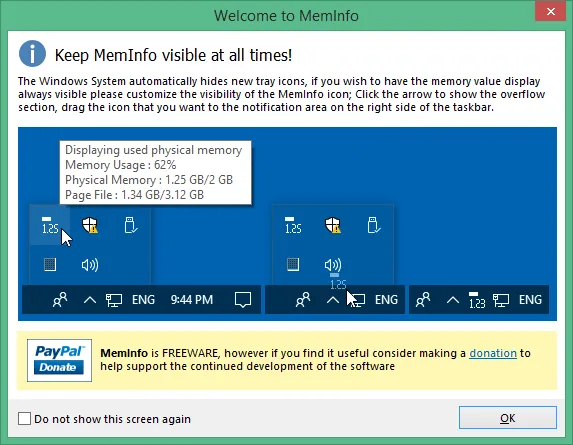Viewport: 573px width, 445px height.
Task: Click the PayPal Donate button
Action: pyautogui.click(x=59, y=360)
